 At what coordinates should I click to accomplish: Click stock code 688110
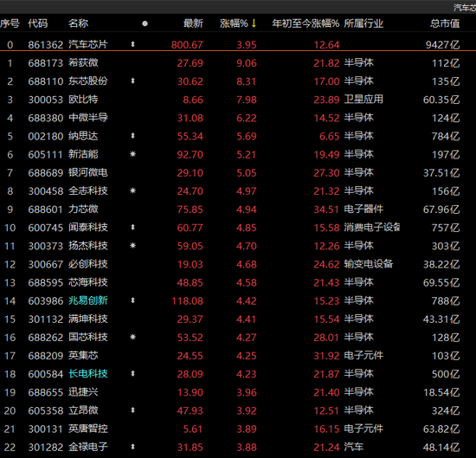[46, 81]
